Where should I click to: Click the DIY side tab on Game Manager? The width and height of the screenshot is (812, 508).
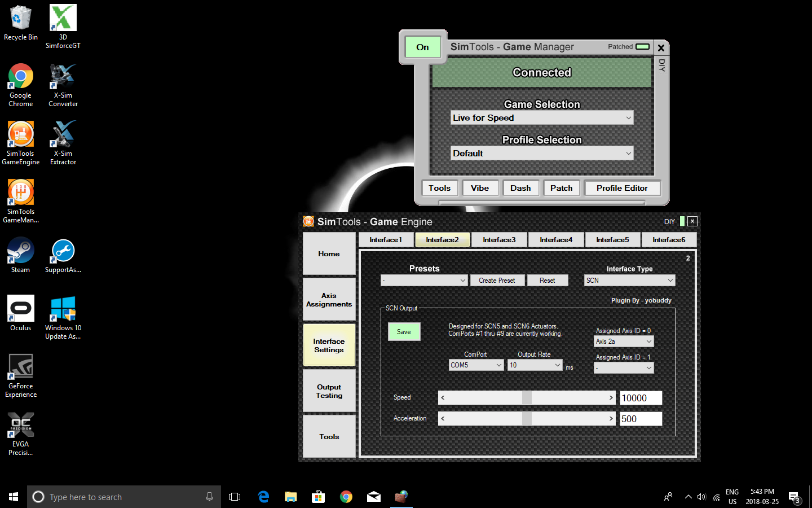pyautogui.click(x=662, y=65)
